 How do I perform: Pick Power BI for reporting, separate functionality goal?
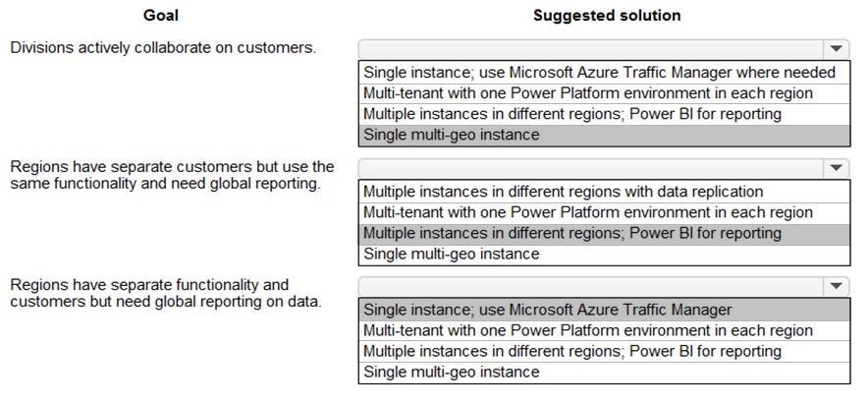tap(572, 351)
